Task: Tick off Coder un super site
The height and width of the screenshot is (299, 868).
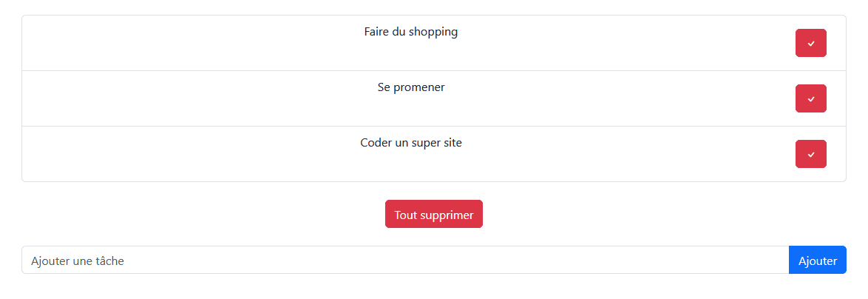Action: 810,154
